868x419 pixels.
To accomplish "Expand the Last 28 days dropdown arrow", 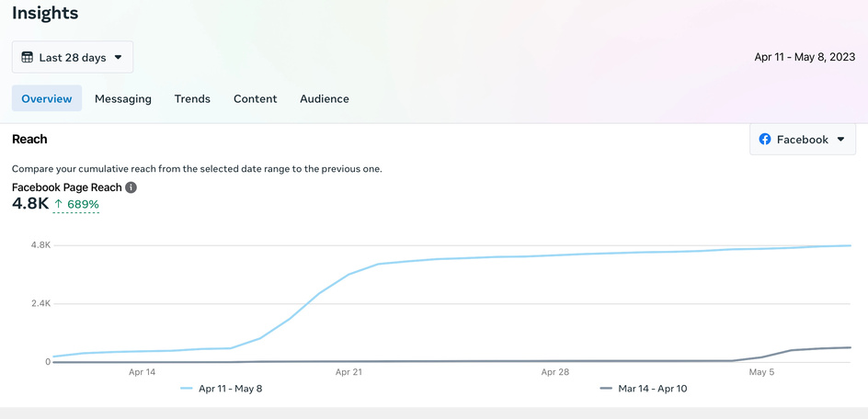I will 119,57.
